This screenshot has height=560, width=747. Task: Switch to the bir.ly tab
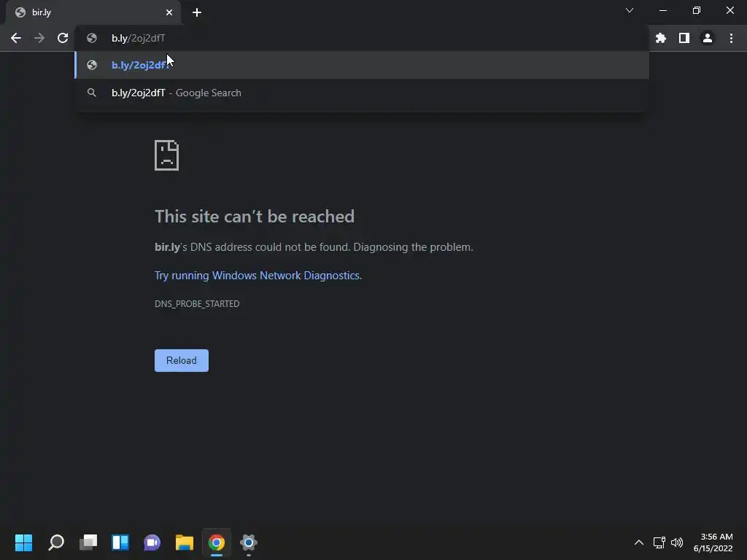click(x=93, y=12)
